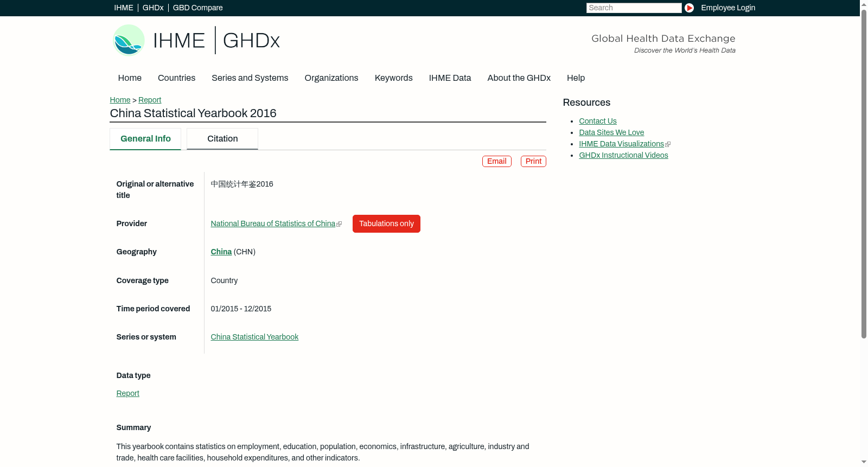Click the Global Health Data Exchange tagline
The height and width of the screenshot is (467, 868).
[663, 39]
